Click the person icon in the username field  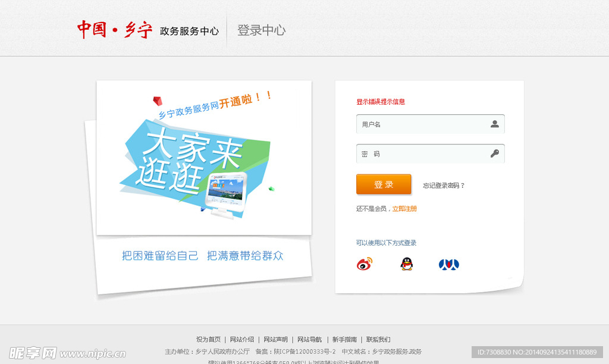494,124
